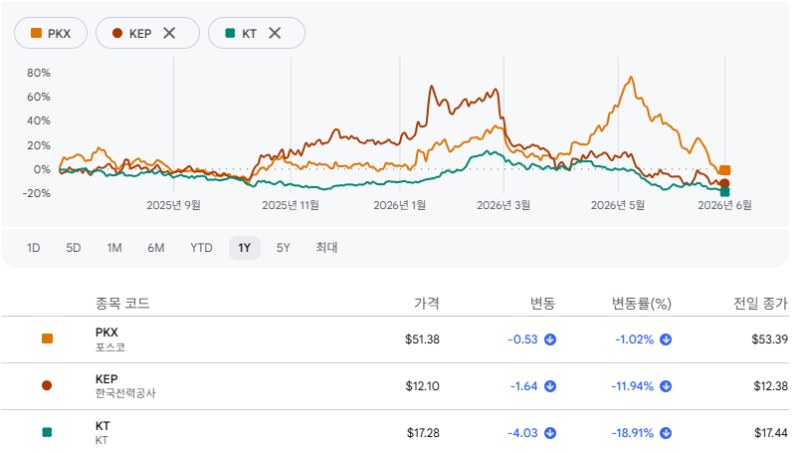800x453 pixels.
Task: Click the 변동 column header
Action: pos(542,304)
